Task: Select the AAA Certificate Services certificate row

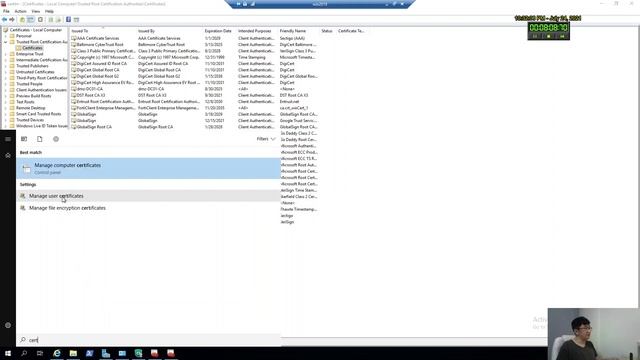Action: (98, 38)
